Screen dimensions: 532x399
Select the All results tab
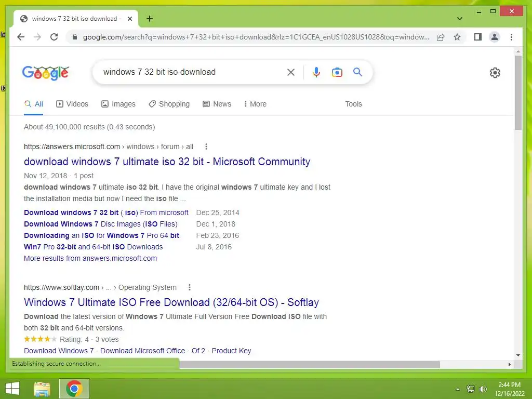tap(34, 104)
